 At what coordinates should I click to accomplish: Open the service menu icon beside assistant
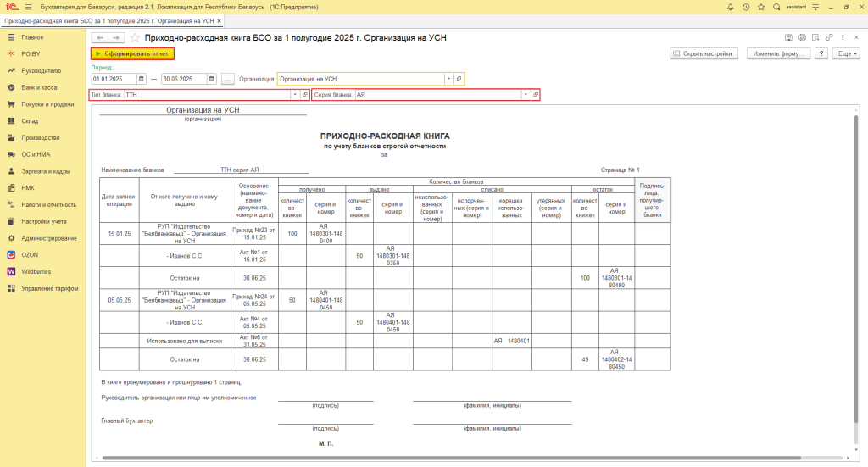coord(815,7)
